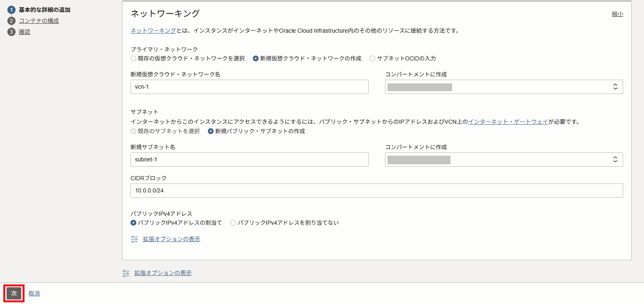Choose パブリックIPv4アドレスを割り当てない option
The width and height of the screenshot is (644, 304).
point(233,223)
